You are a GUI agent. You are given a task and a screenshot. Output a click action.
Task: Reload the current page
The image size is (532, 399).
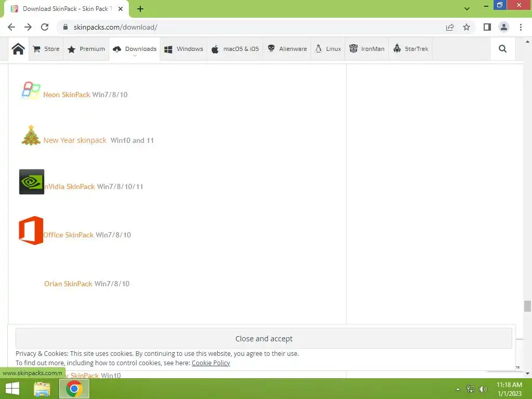click(45, 27)
